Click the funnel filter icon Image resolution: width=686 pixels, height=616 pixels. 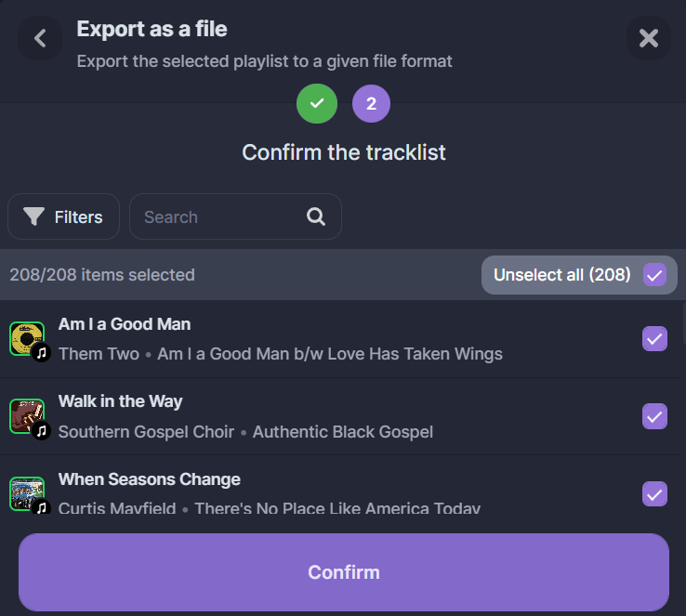[34, 216]
